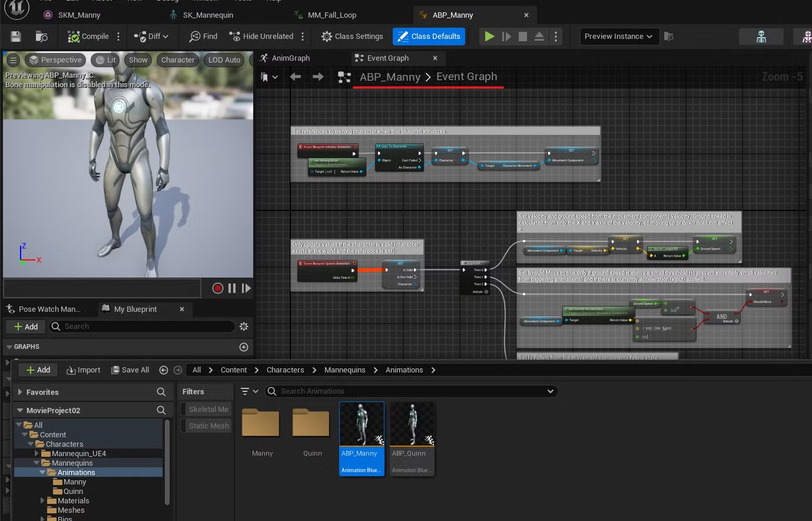Open the Diff dropdown menu
Image resolution: width=812 pixels, height=521 pixels.
[151, 37]
